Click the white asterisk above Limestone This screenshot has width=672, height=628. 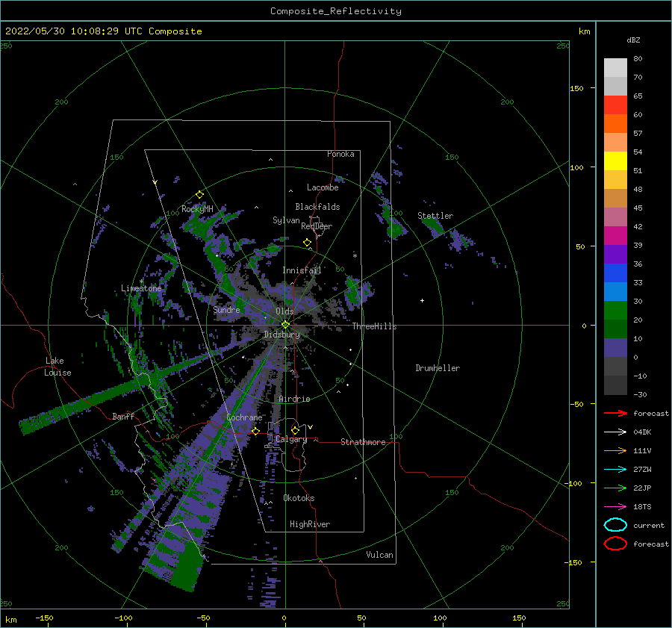(141, 282)
